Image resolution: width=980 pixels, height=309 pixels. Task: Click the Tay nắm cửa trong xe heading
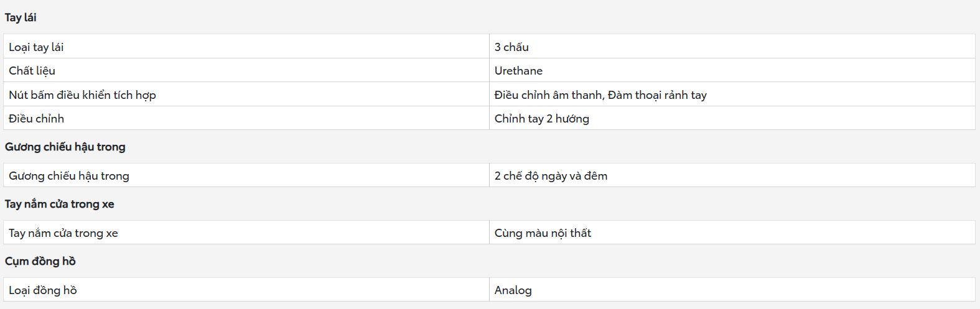tap(60, 204)
